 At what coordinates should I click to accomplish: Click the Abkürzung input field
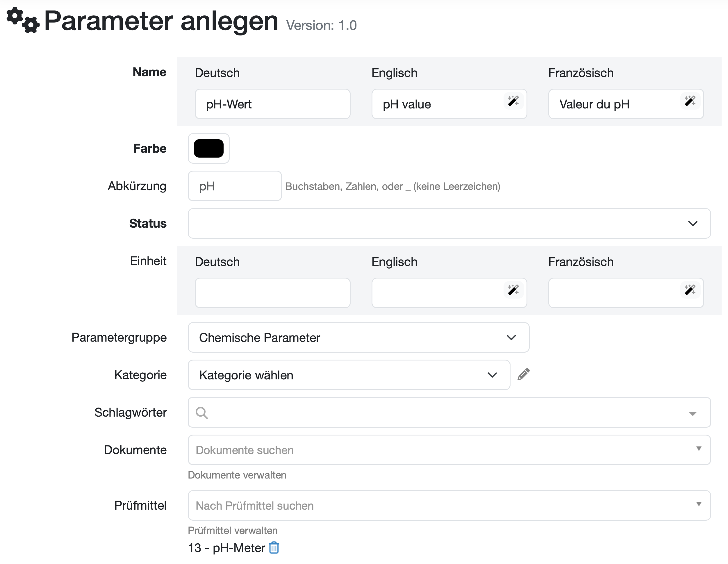click(235, 186)
